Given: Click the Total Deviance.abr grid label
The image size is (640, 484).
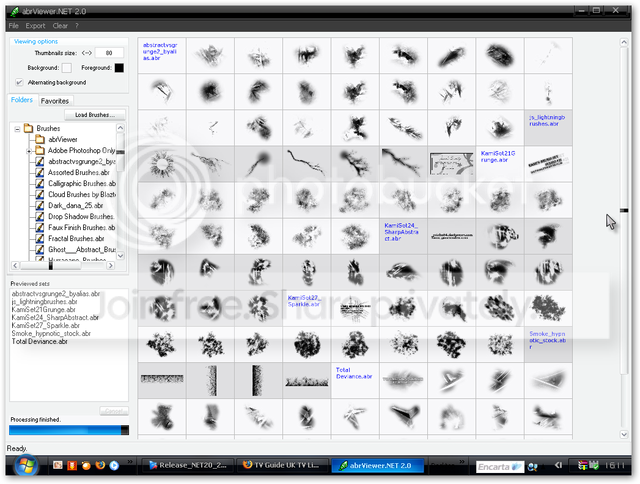Looking at the screenshot, I should 354,373.
